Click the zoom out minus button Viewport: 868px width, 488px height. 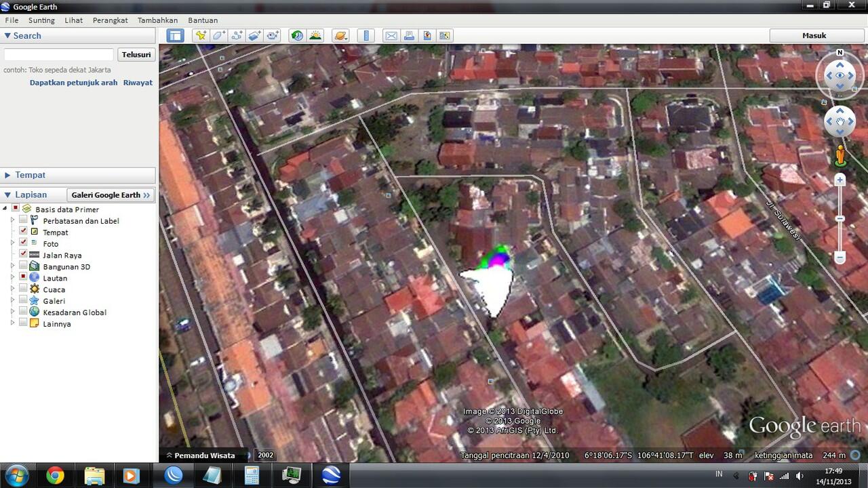[840, 258]
